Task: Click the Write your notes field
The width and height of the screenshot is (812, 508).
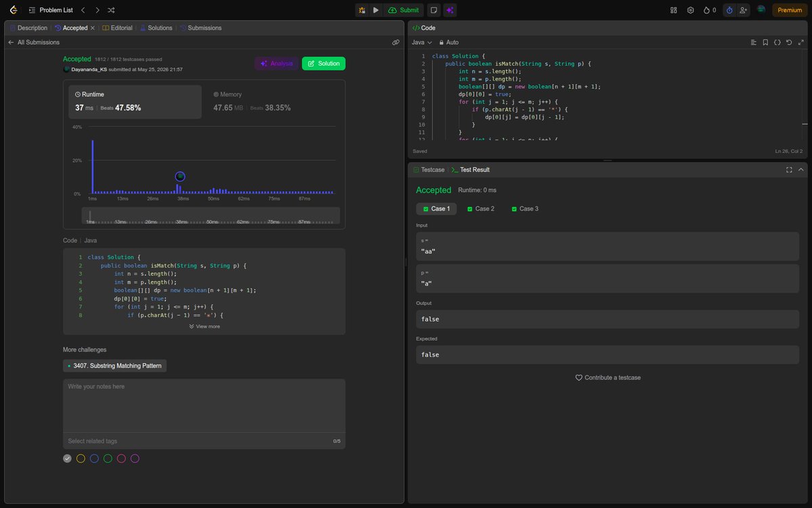Action: coord(204,405)
